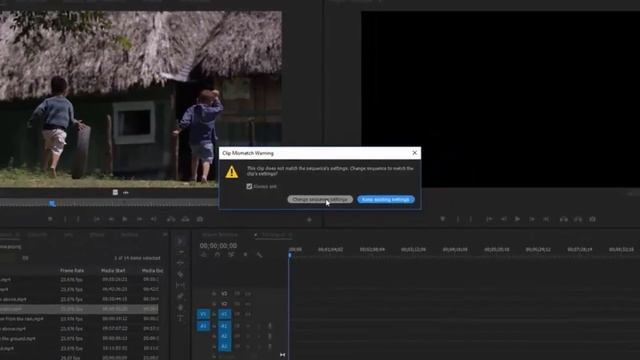The image size is (640, 360).
Task: Play the clip in Source monitor
Action: (x=125, y=219)
